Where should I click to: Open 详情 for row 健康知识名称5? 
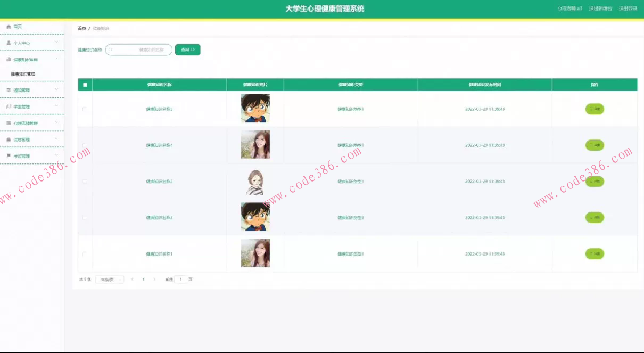tap(595, 109)
